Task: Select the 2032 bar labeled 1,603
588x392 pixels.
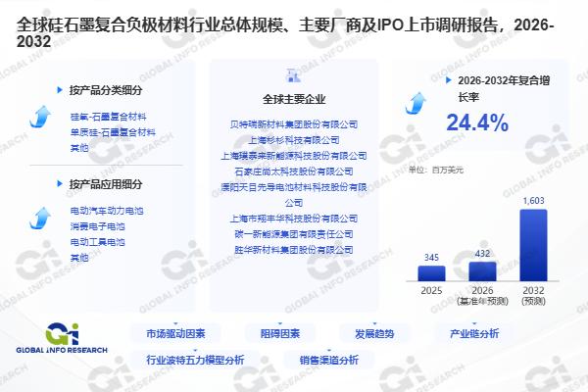Action: [x=534, y=245]
